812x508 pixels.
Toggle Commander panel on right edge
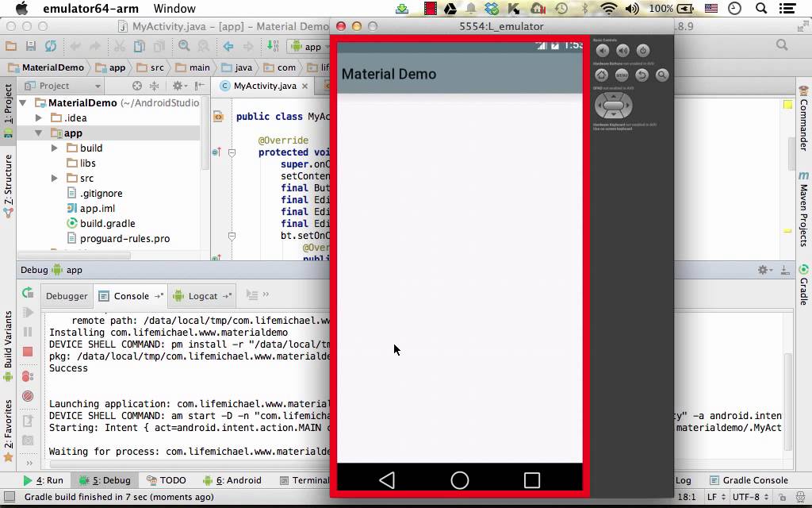[x=803, y=119]
